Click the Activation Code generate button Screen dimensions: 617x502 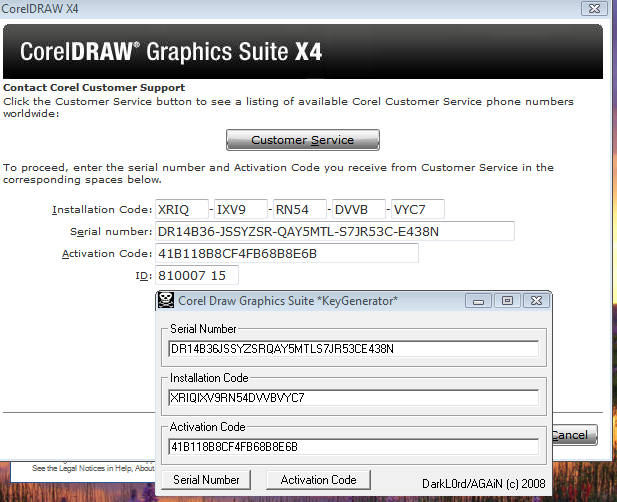tap(318, 480)
